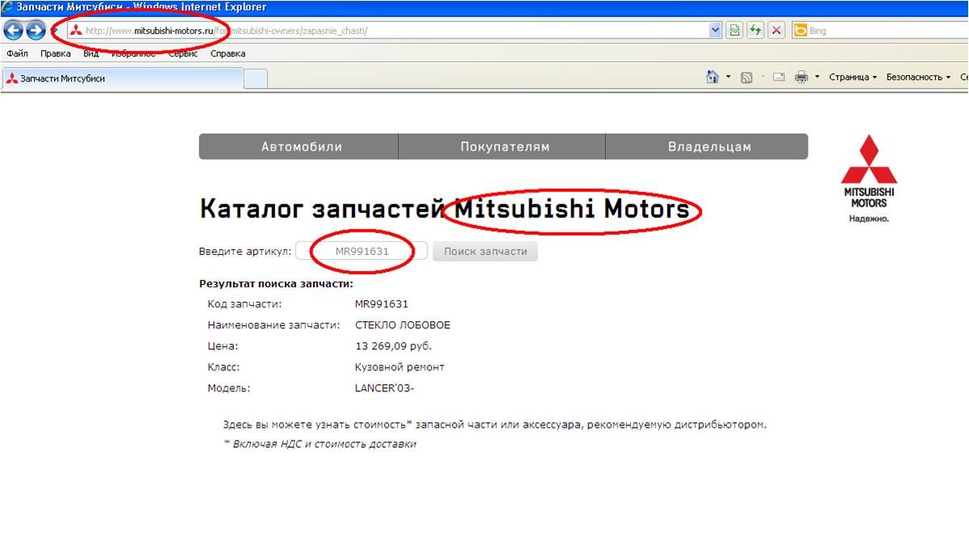969x560 pixels.
Task: Click the article number field MR991631
Action: click(x=361, y=251)
